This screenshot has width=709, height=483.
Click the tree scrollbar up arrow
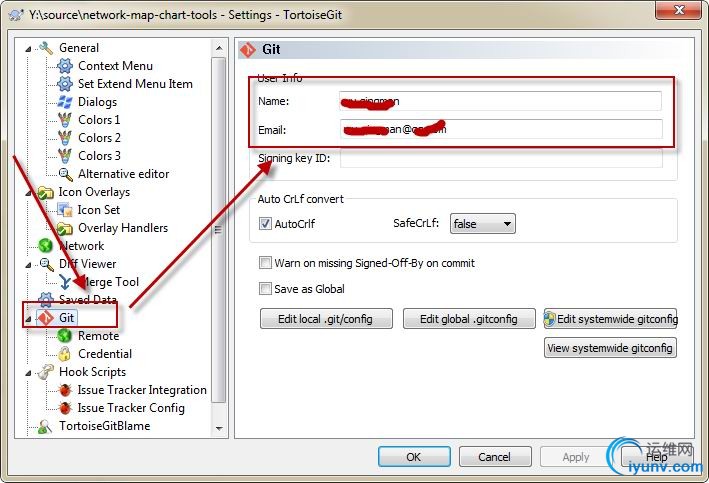219,48
